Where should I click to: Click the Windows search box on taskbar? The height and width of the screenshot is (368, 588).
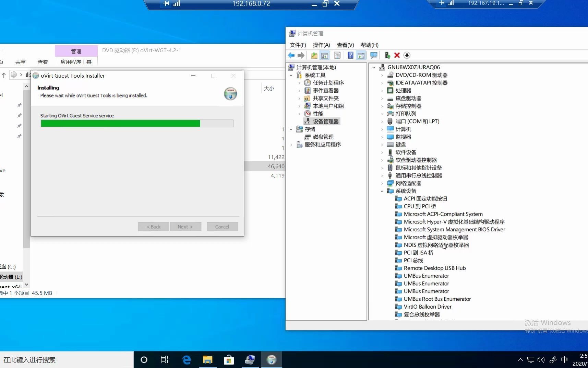point(67,359)
